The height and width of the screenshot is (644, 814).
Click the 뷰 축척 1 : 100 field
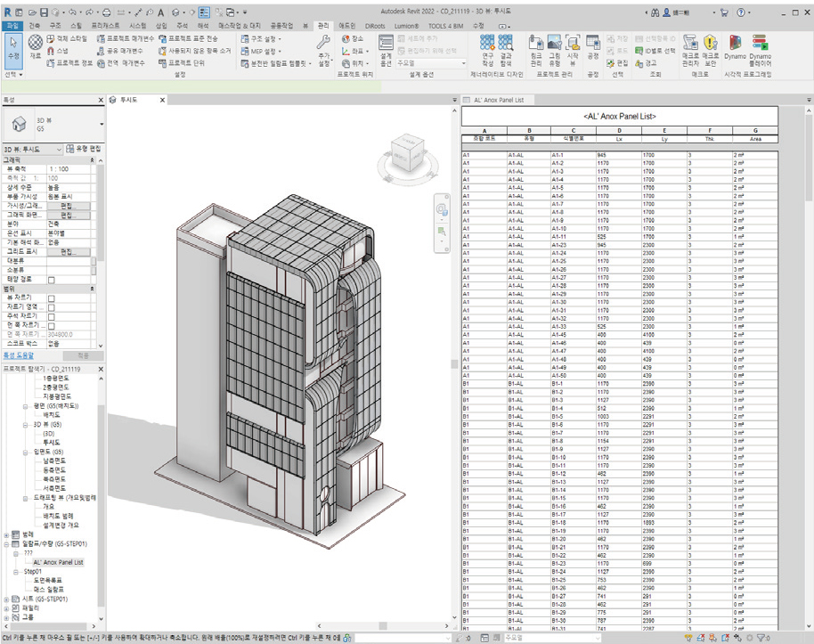pos(69,169)
